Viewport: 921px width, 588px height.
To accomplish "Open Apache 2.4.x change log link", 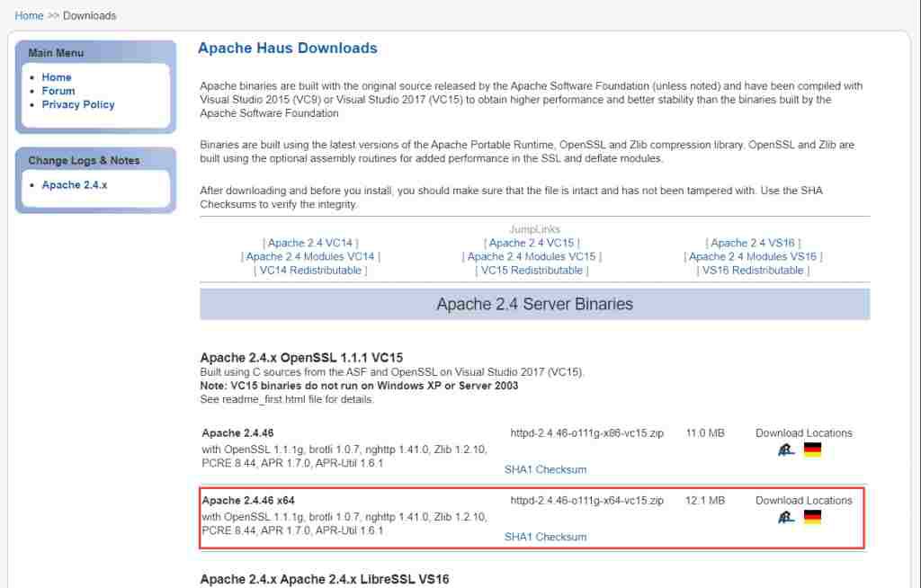I will [75, 185].
